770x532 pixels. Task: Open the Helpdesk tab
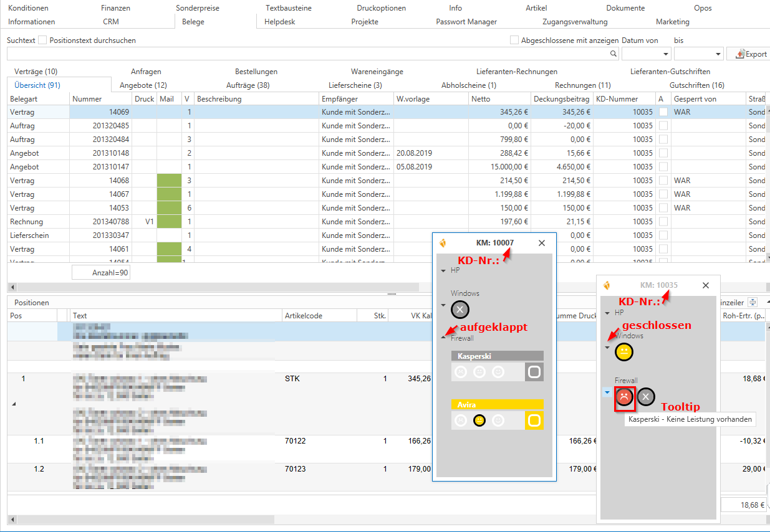coord(279,22)
